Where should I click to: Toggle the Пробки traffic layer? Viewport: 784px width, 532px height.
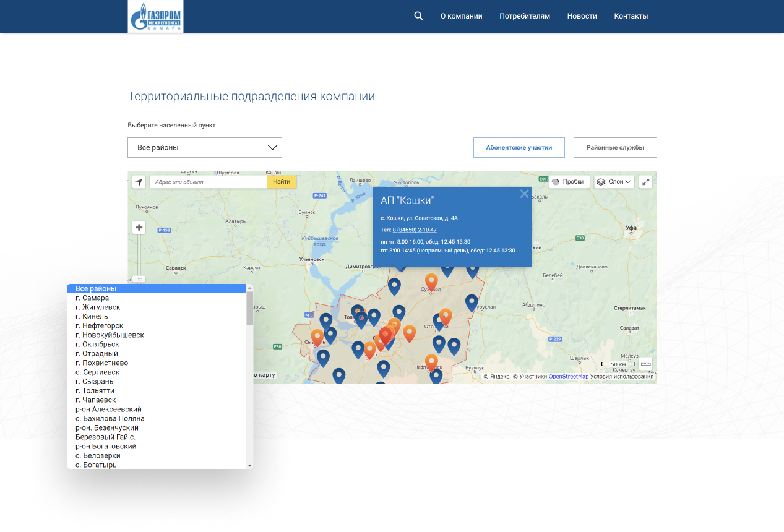[x=569, y=182]
